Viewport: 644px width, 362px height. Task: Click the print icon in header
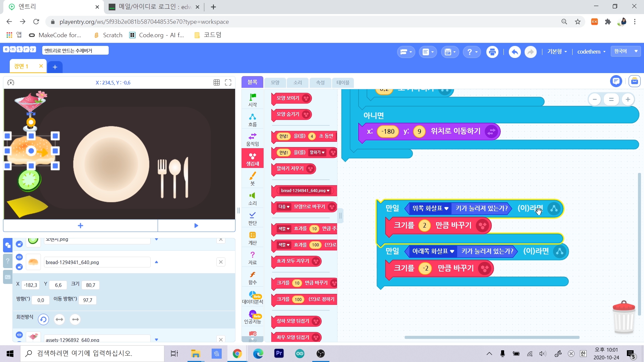(x=492, y=52)
